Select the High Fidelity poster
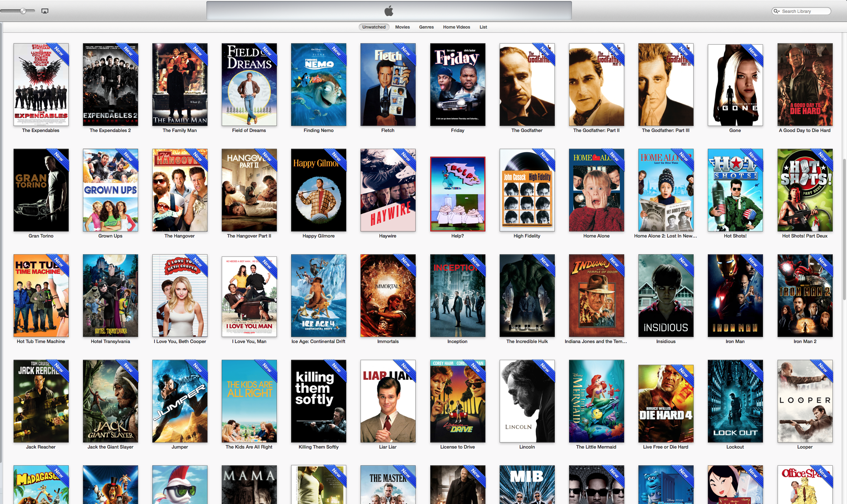The image size is (847, 504). [527, 190]
